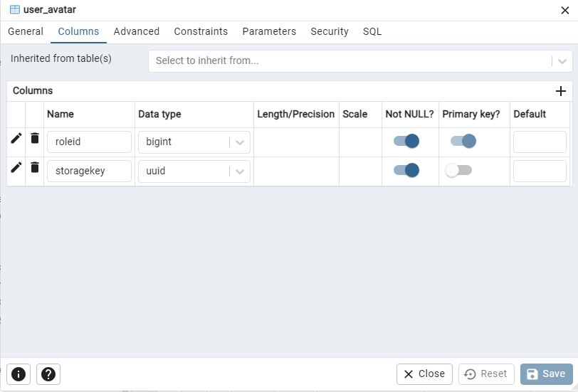Select the Columns tab
Screen dimensions: 578x392
78,32
